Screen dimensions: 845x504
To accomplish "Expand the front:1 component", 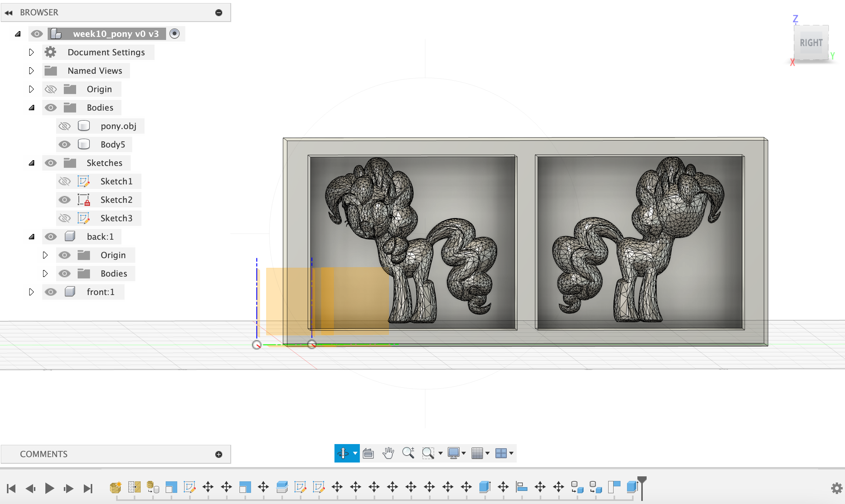I will tap(32, 292).
